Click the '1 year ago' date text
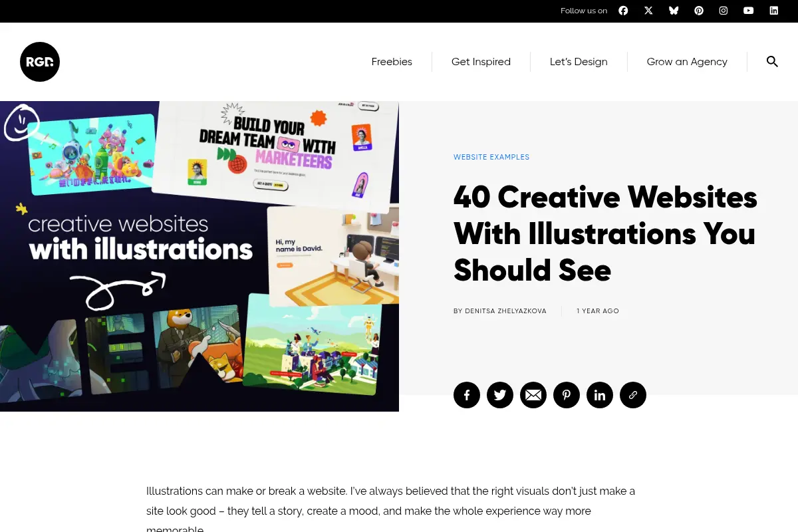 click(x=598, y=311)
